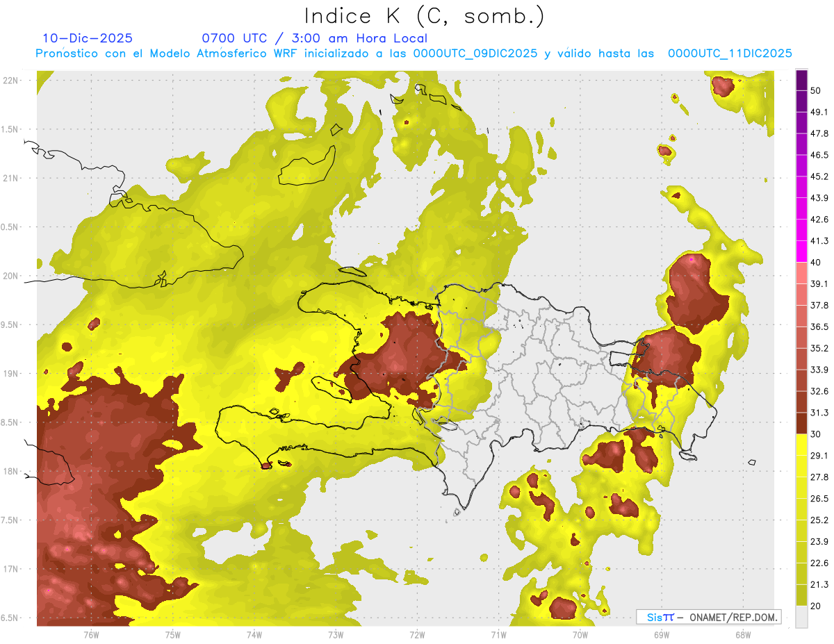Screen dimensions: 834x644
Task: Click the legend value "41.3"
Action: (x=819, y=241)
